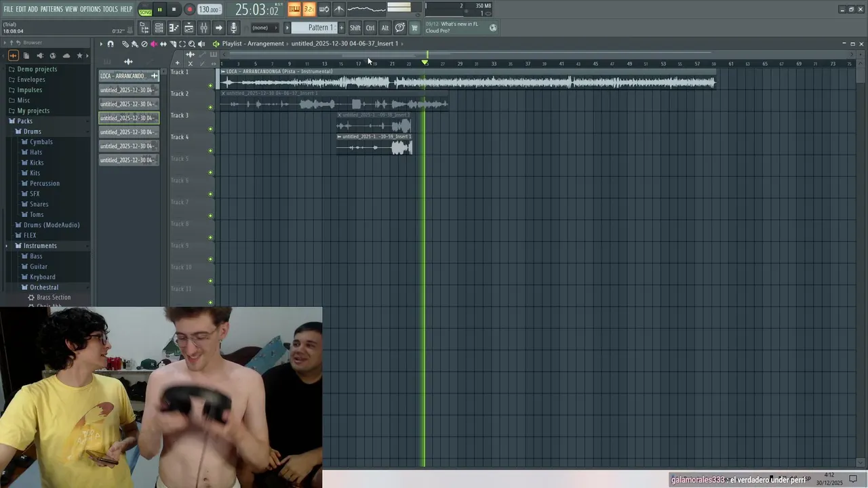Expand the FLEX folder
868x488 pixels.
[x=30, y=235]
